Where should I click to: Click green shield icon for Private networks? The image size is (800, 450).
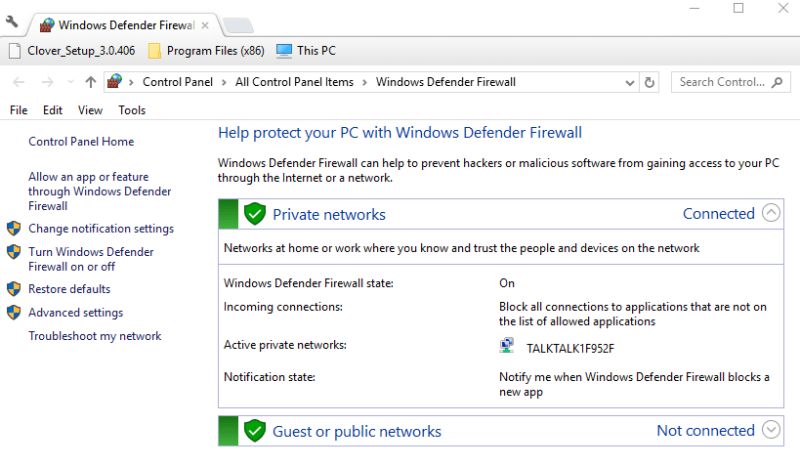pos(255,214)
